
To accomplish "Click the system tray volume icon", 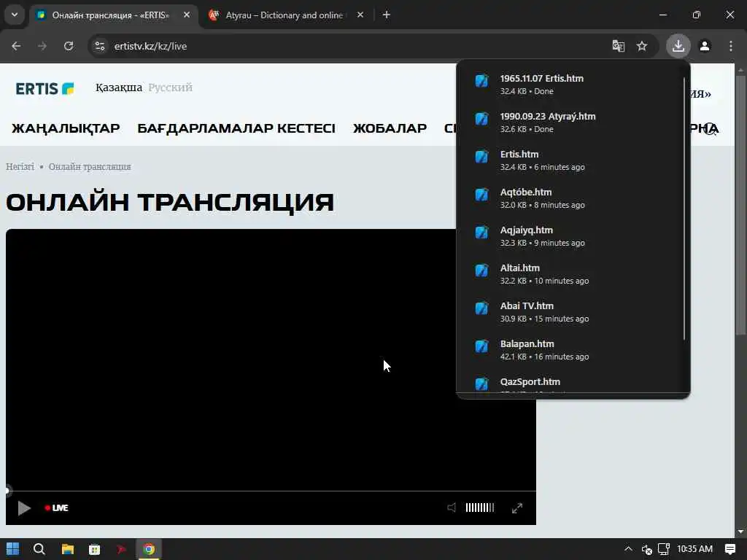I will 646,550.
